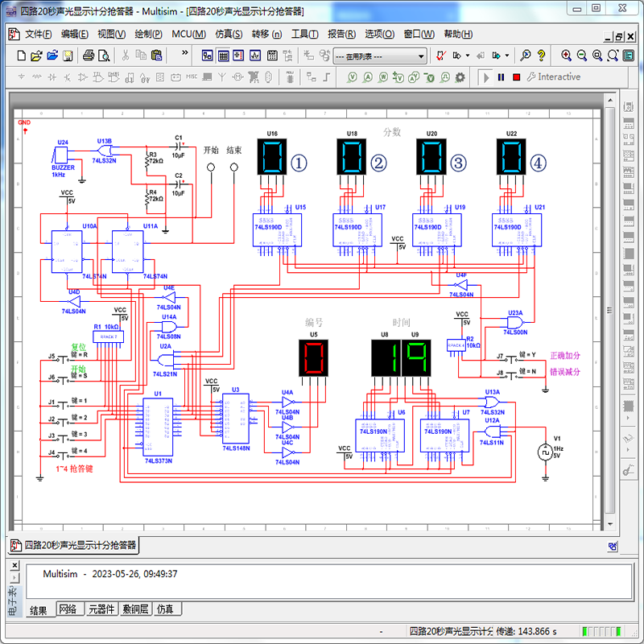This screenshot has width=644, height=644.
Task: Pause the running simulation
Action: pyautogui.click(x=500, y=77)
